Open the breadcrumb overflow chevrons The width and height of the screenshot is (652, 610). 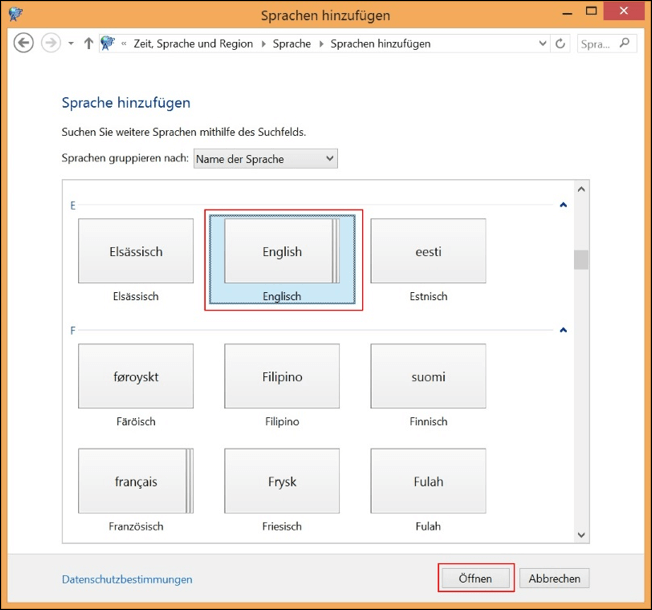(x=124, y=44)
